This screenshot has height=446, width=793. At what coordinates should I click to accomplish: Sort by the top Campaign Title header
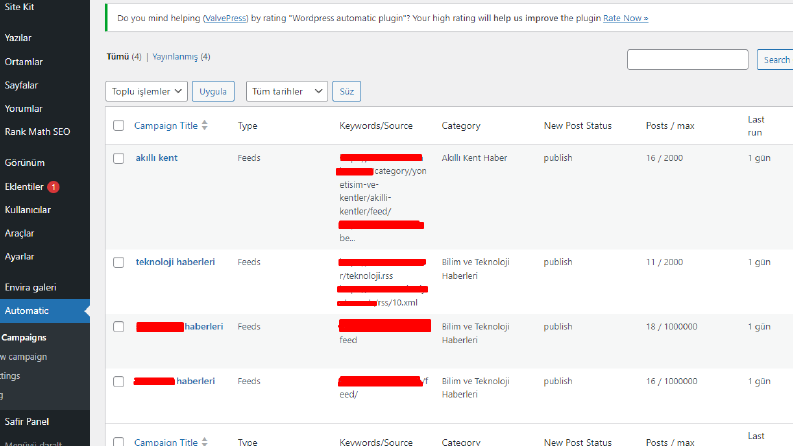point(166,125)
